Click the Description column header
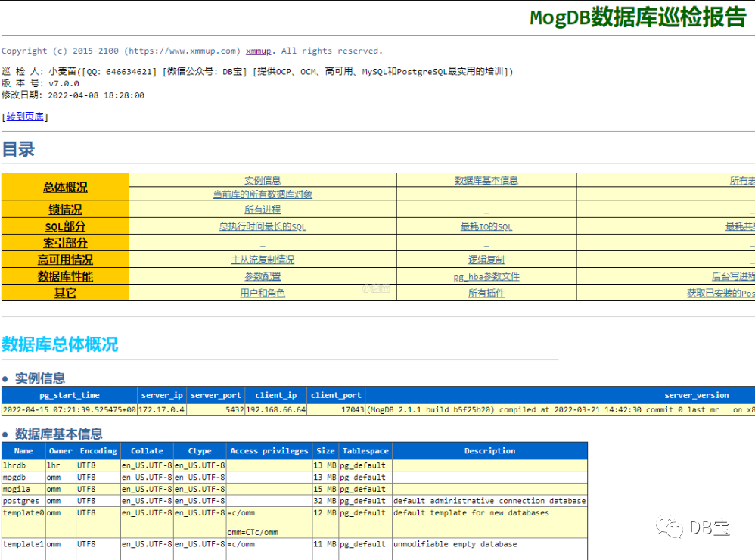Image resolution: width=755 pixels, height=560 pixels. click(x=489, y=451)
